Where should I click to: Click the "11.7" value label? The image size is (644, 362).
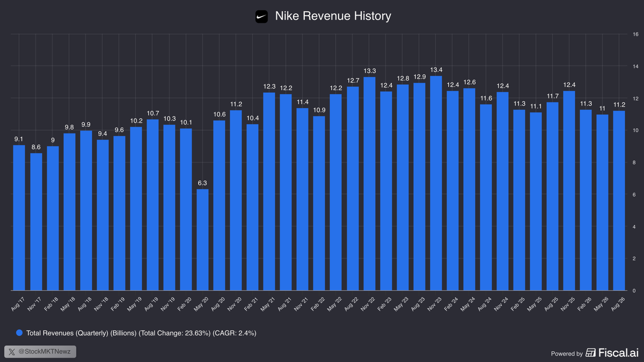click(x=553, y=96)
